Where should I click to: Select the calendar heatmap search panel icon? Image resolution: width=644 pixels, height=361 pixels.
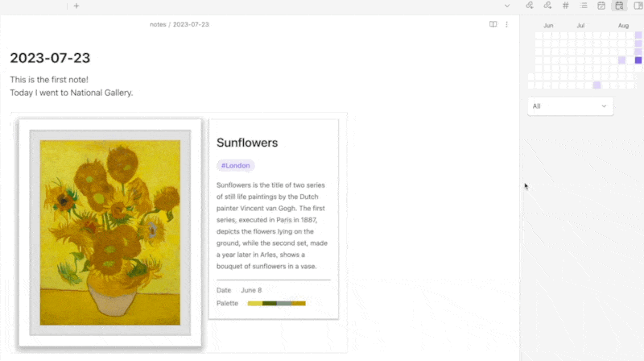click(x=619, y=6)
